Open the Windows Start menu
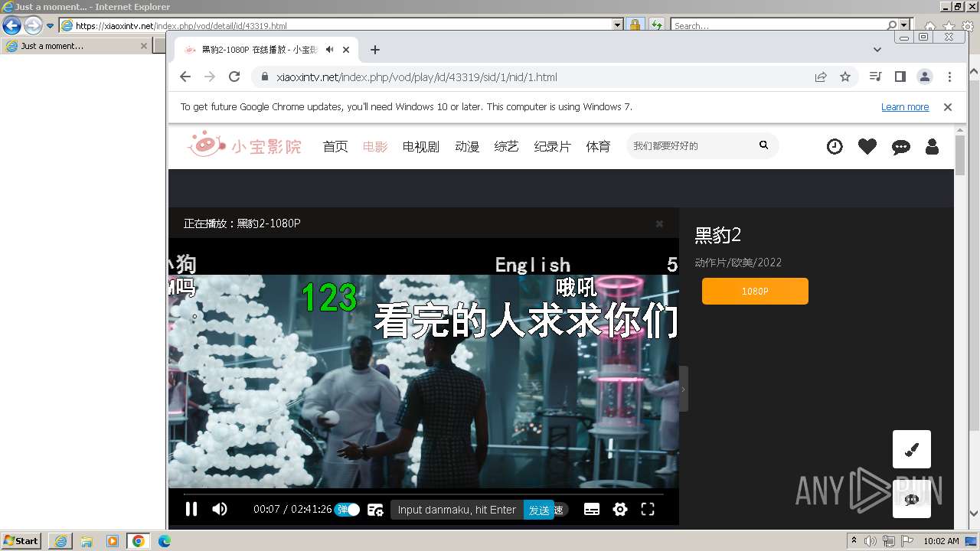The height and width of the screenshot is (551, 980). tap(21, 541)
